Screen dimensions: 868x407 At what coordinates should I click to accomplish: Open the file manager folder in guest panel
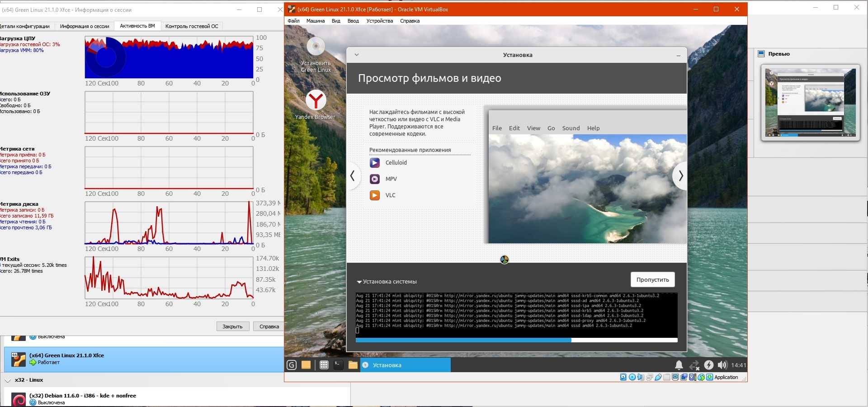(x=353, y=365)
